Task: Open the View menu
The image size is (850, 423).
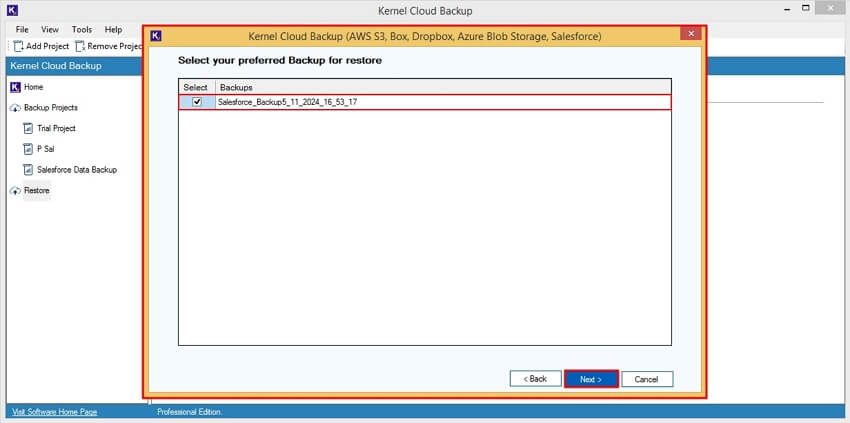Action: (50, 29)
